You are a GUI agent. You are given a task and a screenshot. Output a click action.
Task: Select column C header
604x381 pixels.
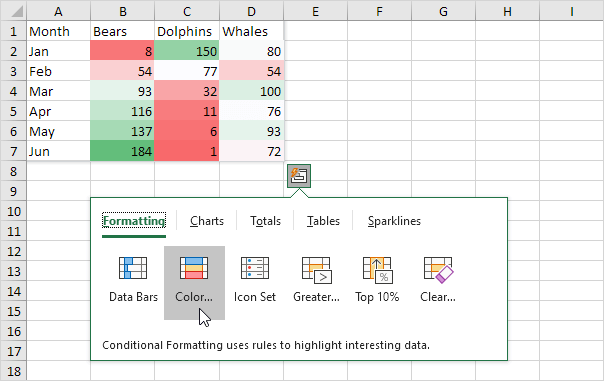point(187,11)
